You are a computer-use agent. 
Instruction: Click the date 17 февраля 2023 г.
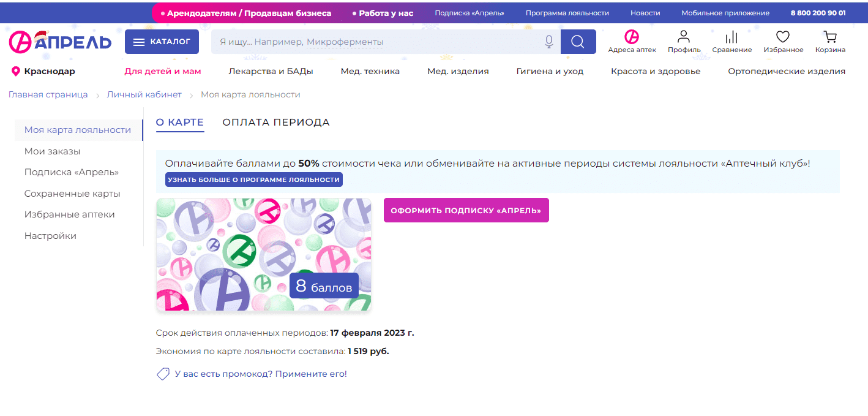(372, 333)
